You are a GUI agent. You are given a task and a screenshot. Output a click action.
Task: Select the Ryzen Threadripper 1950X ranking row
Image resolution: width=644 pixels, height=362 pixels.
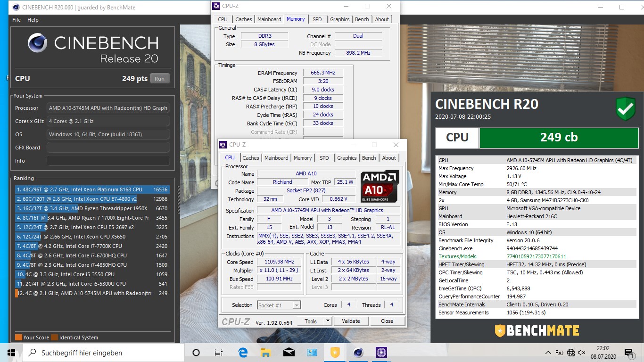[x=92, y=208]
